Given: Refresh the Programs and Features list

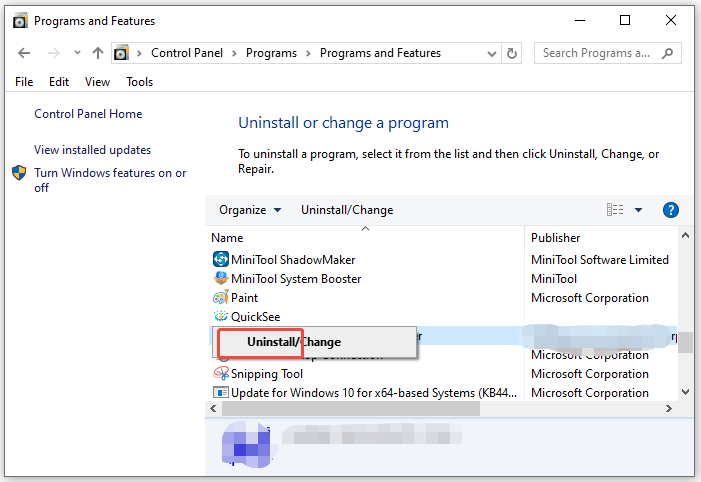Looking at the screenshot, I should (512, 53).
